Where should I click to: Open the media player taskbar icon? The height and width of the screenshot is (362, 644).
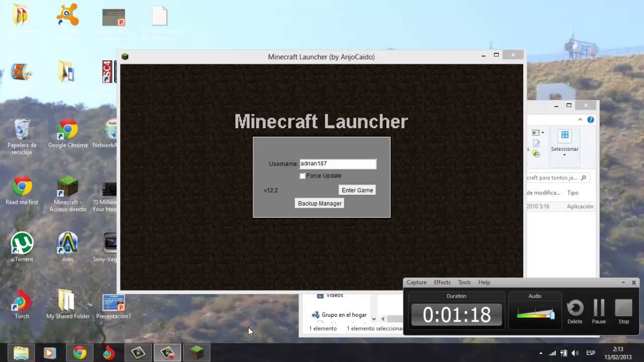49,353
